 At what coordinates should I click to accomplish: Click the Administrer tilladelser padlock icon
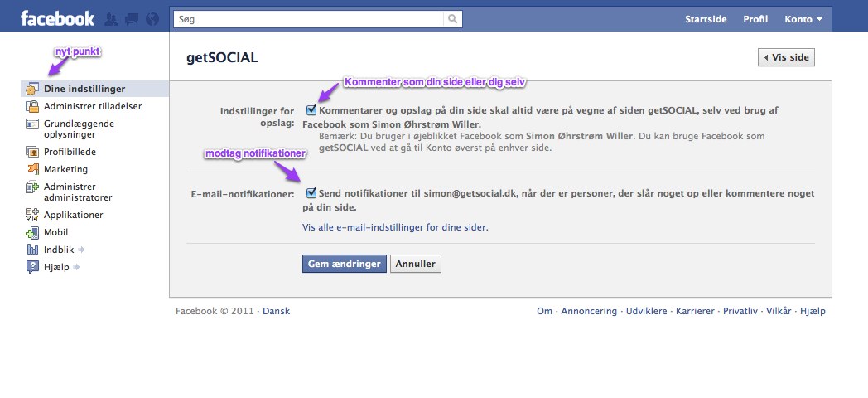point(32,106)
